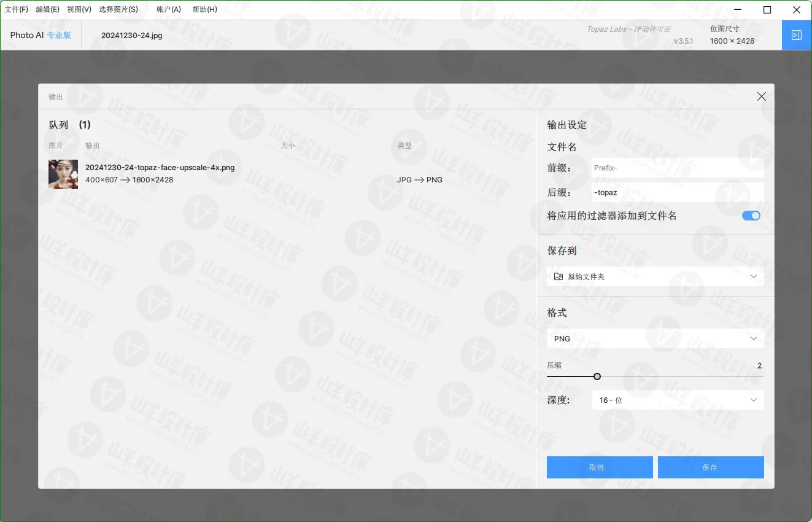Click the queued image thumbnail

pyautogui.click(x=63, y=174)
